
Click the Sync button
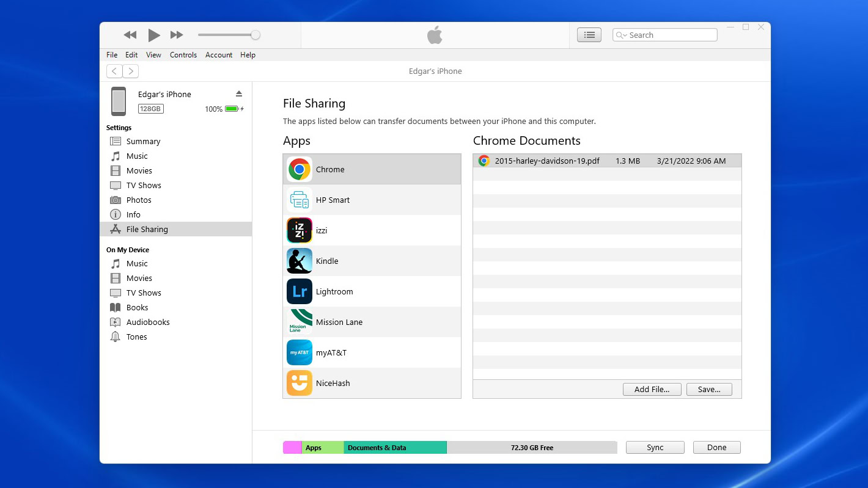pos(655,448)
